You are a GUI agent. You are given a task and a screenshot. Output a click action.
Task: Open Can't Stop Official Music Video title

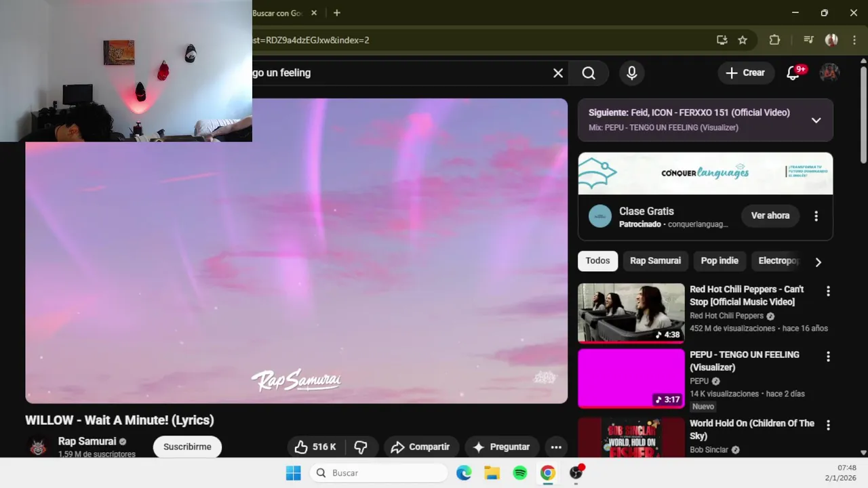[747, 296]
